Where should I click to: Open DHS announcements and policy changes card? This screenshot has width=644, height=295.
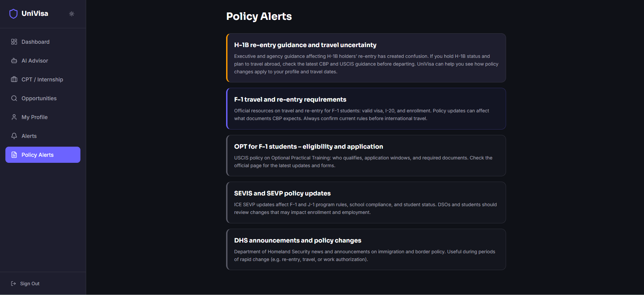click(366, 249)
